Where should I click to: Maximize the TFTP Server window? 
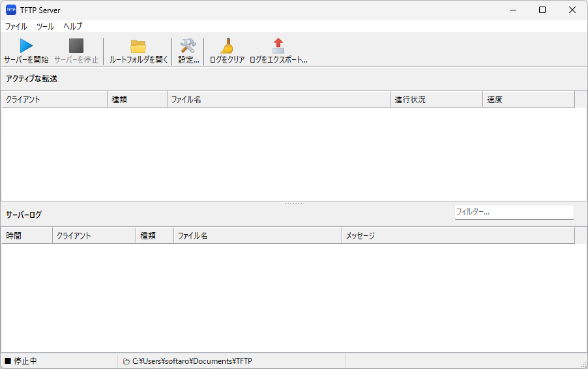542,10
